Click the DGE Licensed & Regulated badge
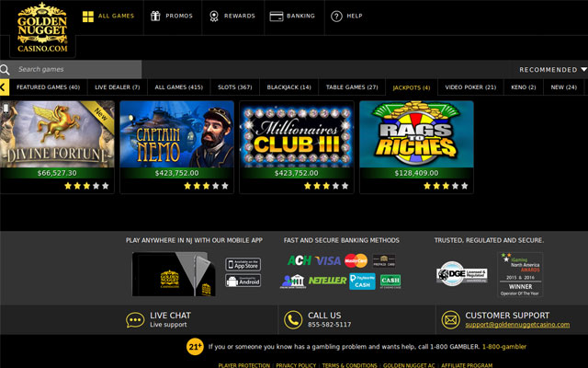Viewport: 588px width, 368px height. [x=462, y=274]
